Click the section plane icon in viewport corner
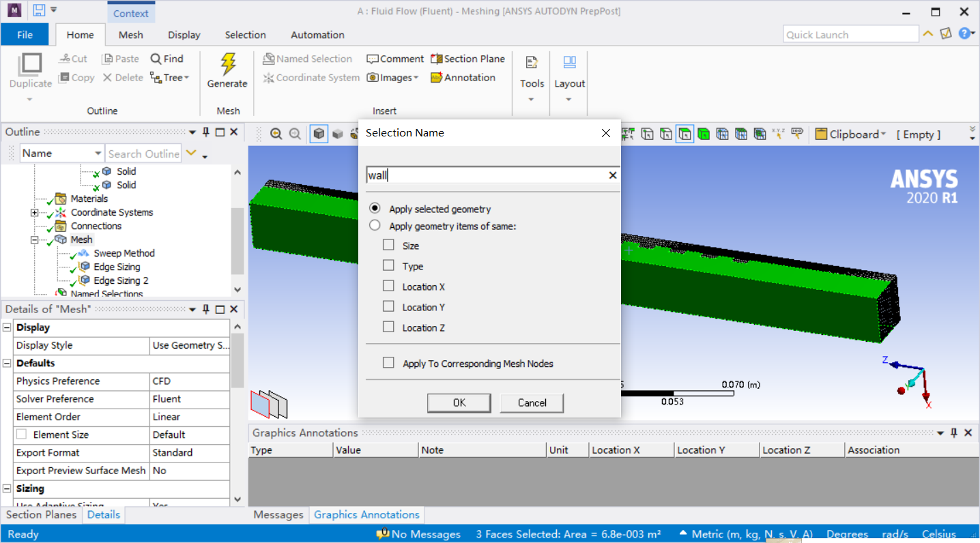 (x=269, y=404)
